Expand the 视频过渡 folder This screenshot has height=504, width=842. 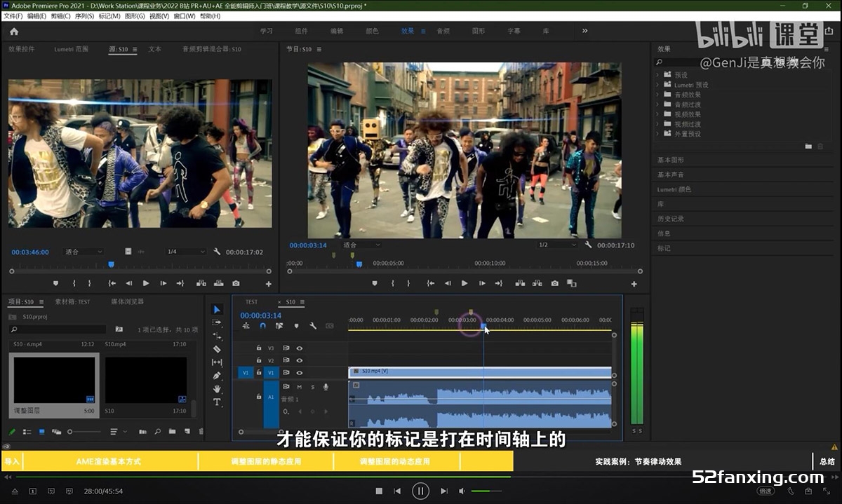click(657, 124)
